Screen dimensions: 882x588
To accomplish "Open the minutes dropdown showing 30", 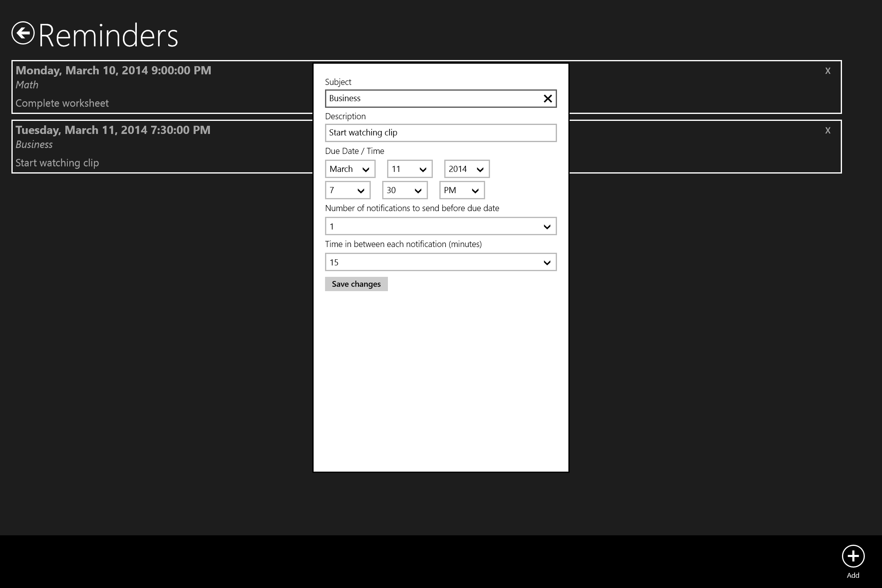I will point(405,190).
